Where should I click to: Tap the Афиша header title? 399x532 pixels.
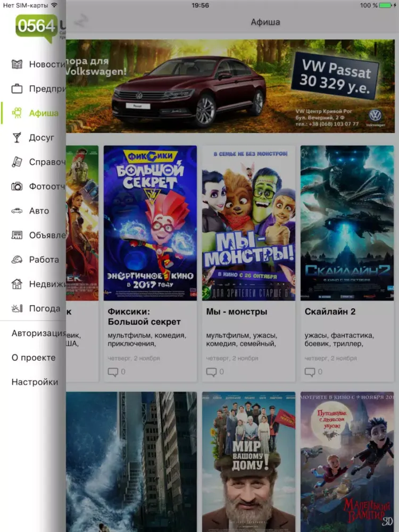[x=265, y=22]
